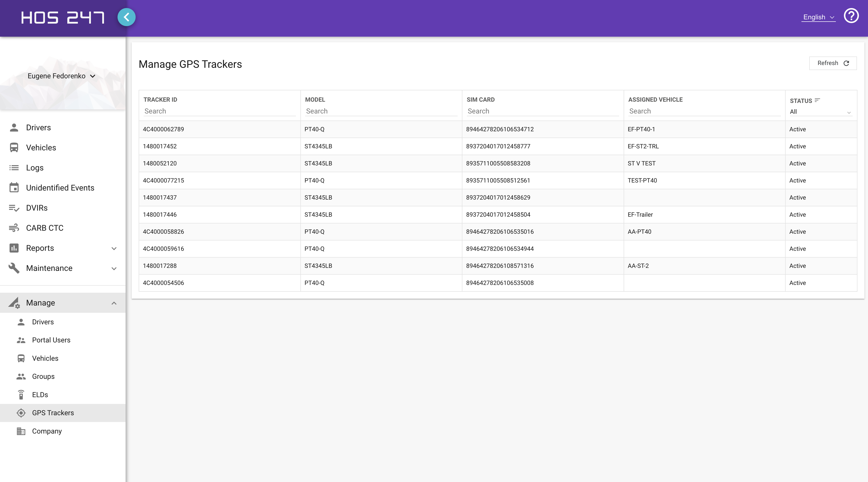Viewport: 868px width, 482px height.
Task: Click the Assigned Vehicle search field
Action: point(704,111)
